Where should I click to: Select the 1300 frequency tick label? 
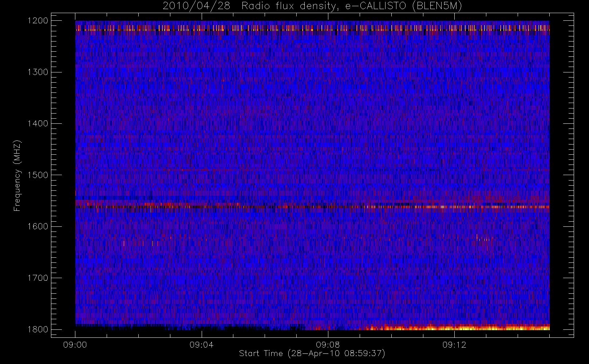point(38,72)
